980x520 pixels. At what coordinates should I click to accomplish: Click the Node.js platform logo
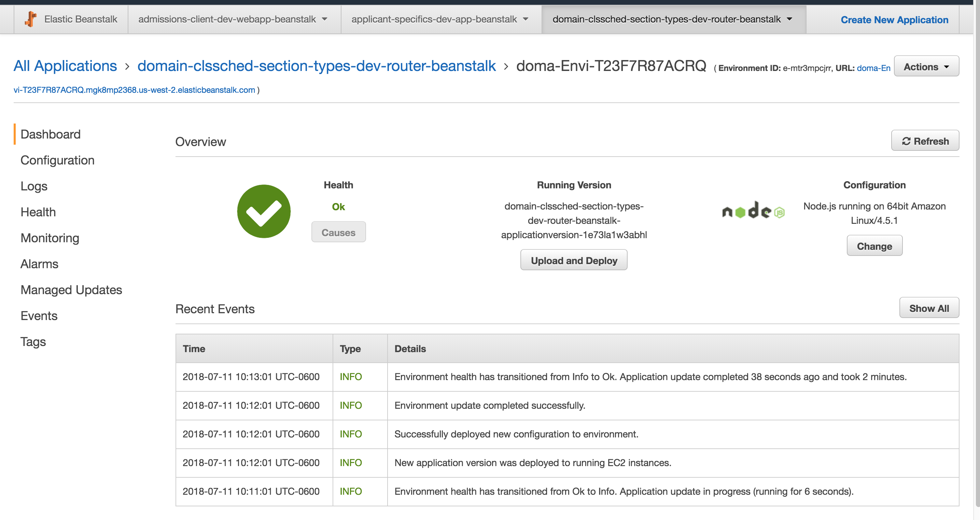click(753, 210)
